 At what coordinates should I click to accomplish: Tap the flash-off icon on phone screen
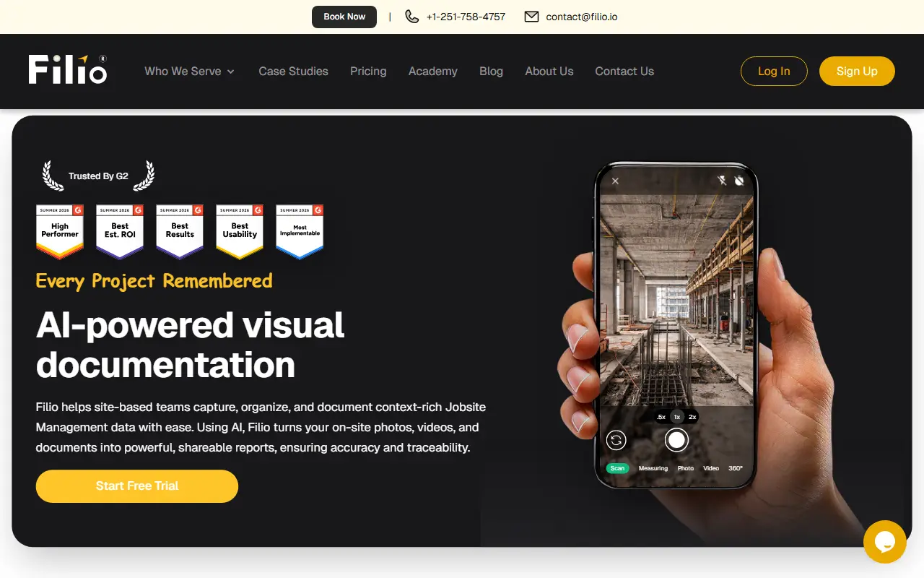tap(722, 181)
